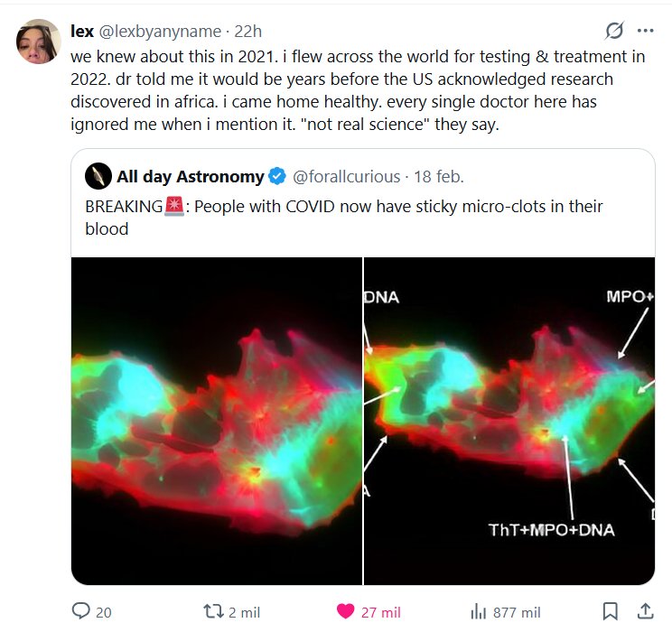Open the lex display name link

[x=81, y=31]
